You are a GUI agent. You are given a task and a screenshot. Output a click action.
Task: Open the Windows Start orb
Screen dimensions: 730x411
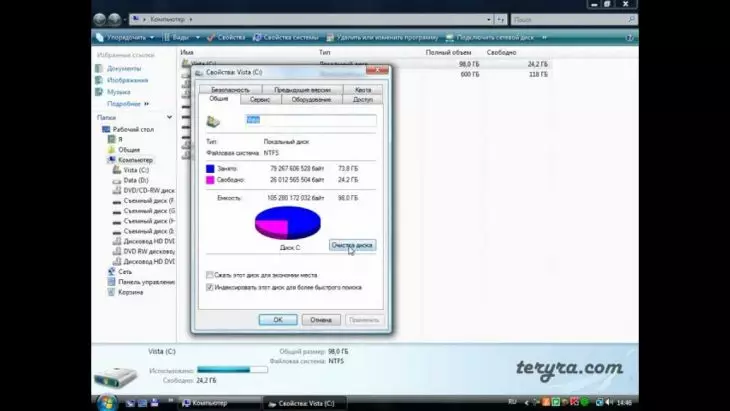click(x=107, y=402)
